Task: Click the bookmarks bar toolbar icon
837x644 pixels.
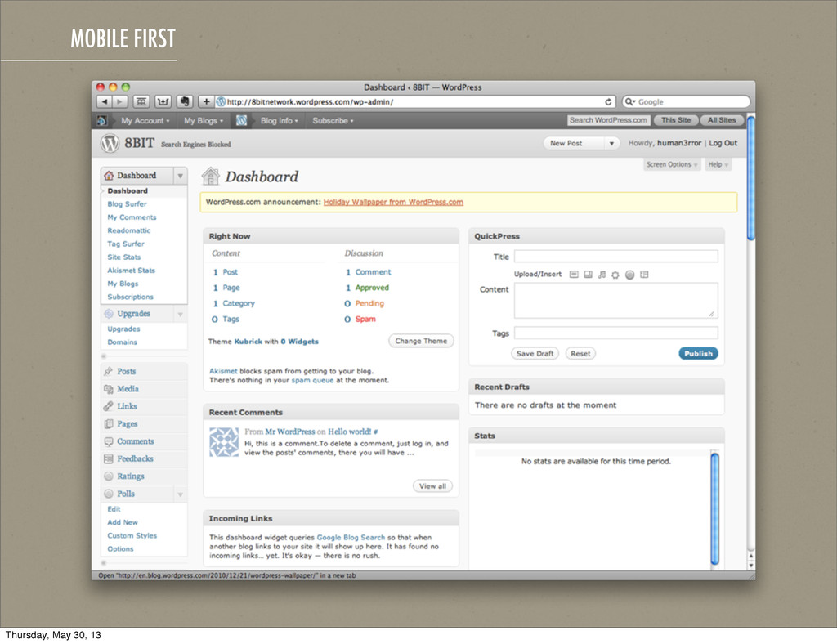Action: [x=141, y=101]
